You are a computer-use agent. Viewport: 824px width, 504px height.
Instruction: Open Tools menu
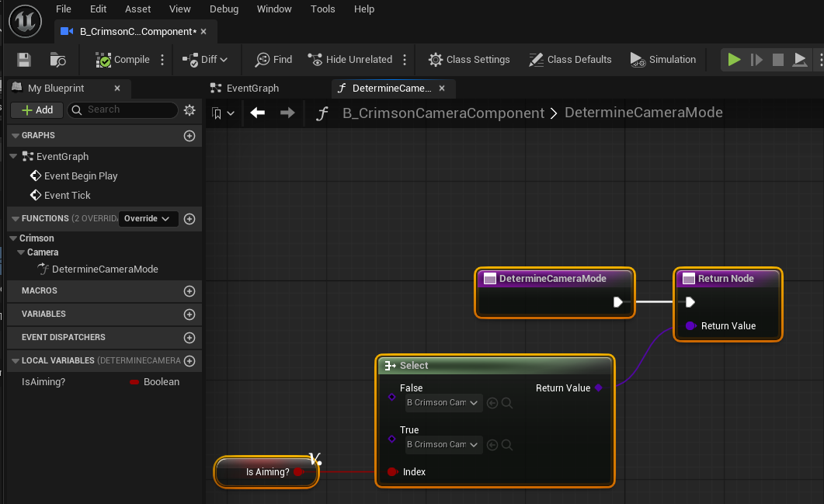tap(322, 9)
